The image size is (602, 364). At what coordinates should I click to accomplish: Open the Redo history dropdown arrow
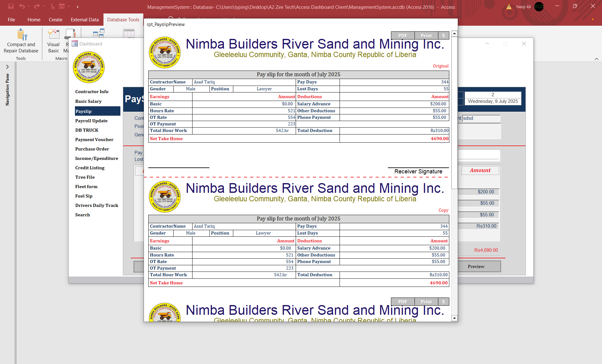pos(44,6)
